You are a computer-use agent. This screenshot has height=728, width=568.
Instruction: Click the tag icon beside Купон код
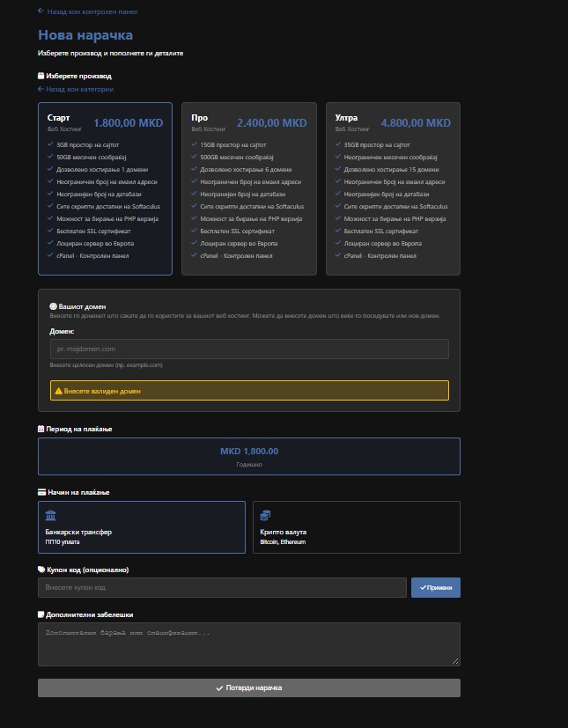click(x=41, y=570)
